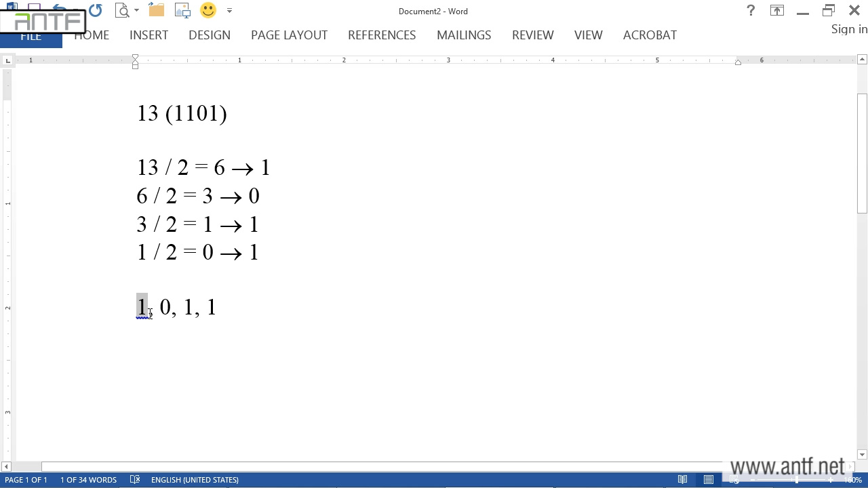Switch to the PAGE LAYOUT tab
This screenshot has height=488, width=868.
(x=289, y=35)
